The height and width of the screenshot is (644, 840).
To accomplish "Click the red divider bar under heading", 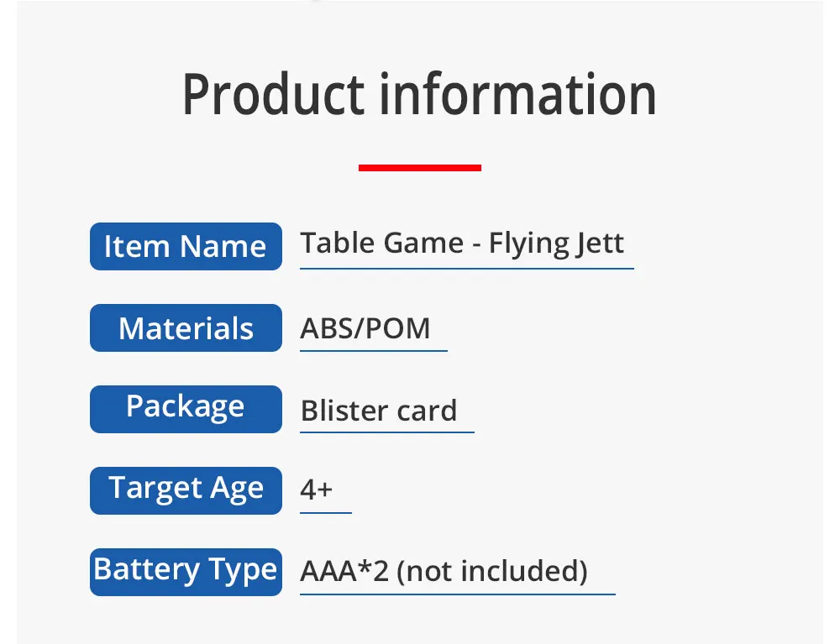I will (x=419, y=168).
